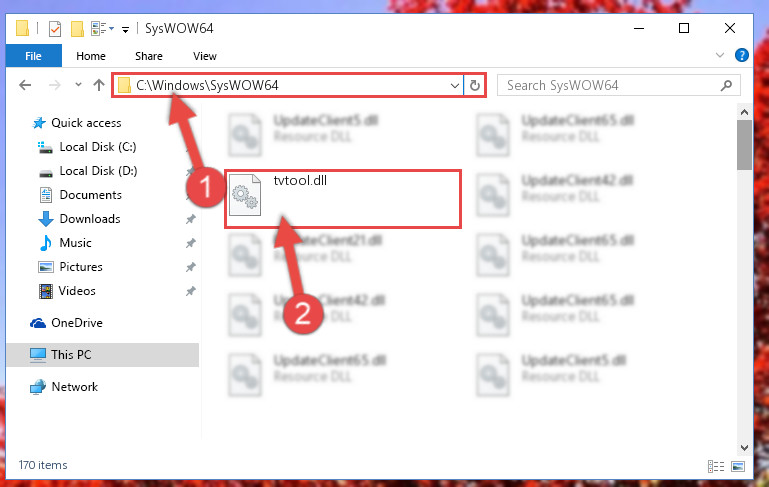The image size is (769, 487).
Task: Open Customize Quick Access Toolbar dropdown
Action: (x=126, y=30)
